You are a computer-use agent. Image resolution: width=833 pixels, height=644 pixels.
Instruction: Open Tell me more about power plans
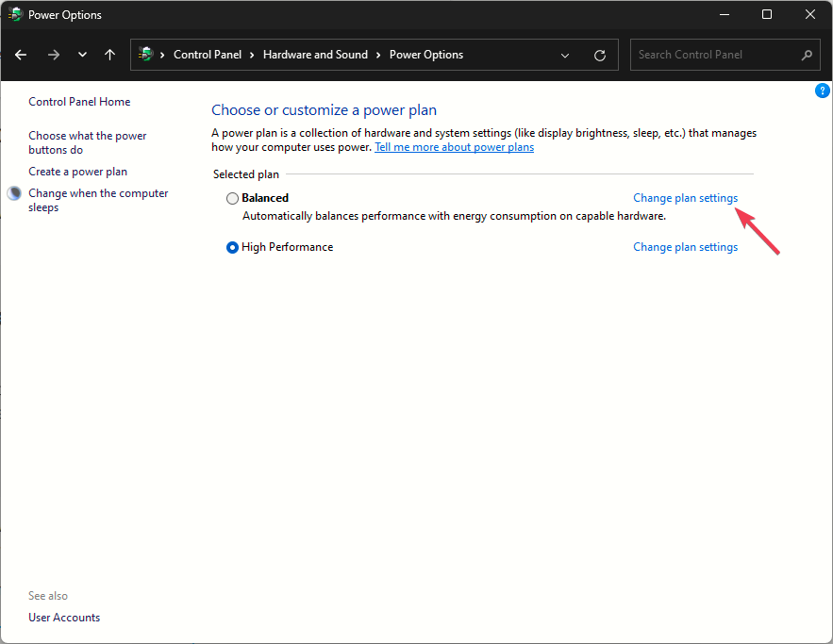(x=454, y=147)
